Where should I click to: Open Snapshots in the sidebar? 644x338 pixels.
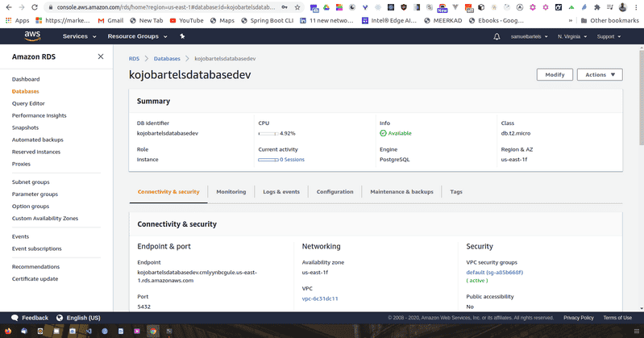25,128
